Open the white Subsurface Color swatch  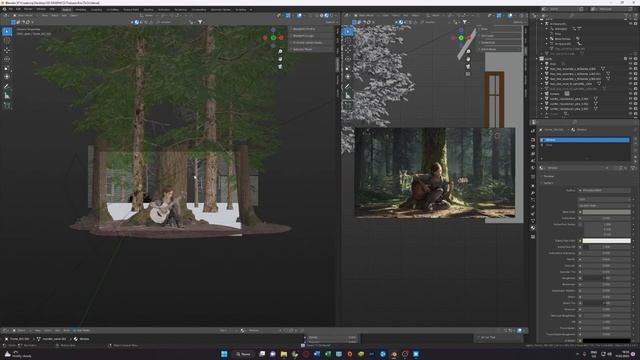[606, 240]
